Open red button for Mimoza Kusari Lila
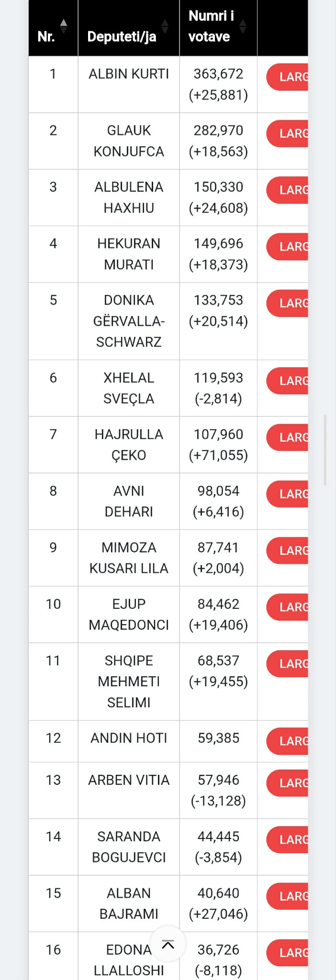Screen dimensions: 336x980 pos(288,551)
